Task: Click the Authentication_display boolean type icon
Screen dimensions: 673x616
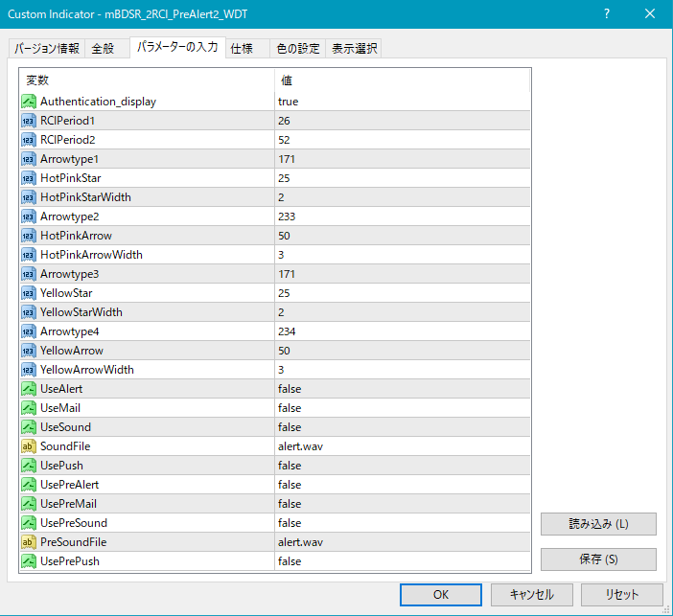Action: click(x=29, y=102)
